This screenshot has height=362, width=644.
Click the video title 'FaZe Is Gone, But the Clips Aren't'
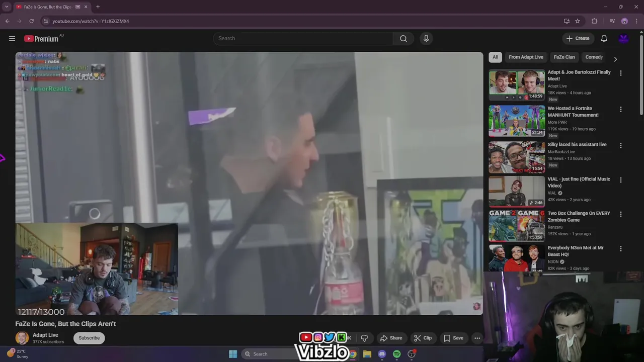pyautogui.click(x=65, y=324)
